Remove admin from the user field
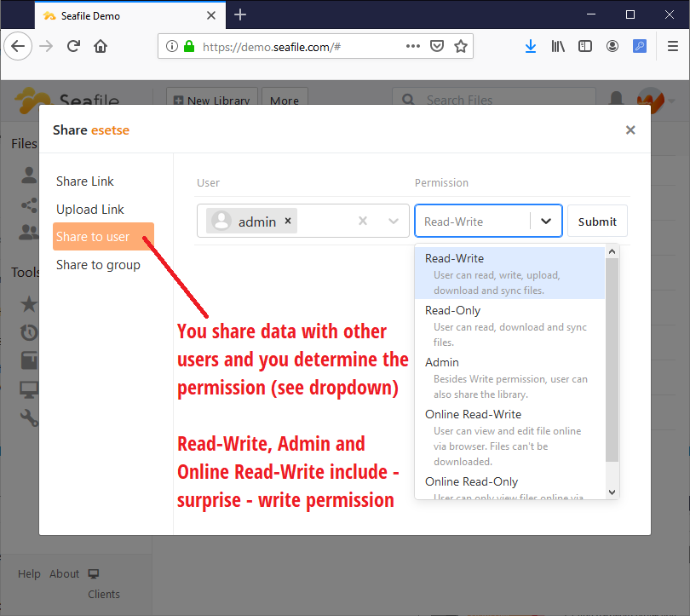 pos(288,221)
